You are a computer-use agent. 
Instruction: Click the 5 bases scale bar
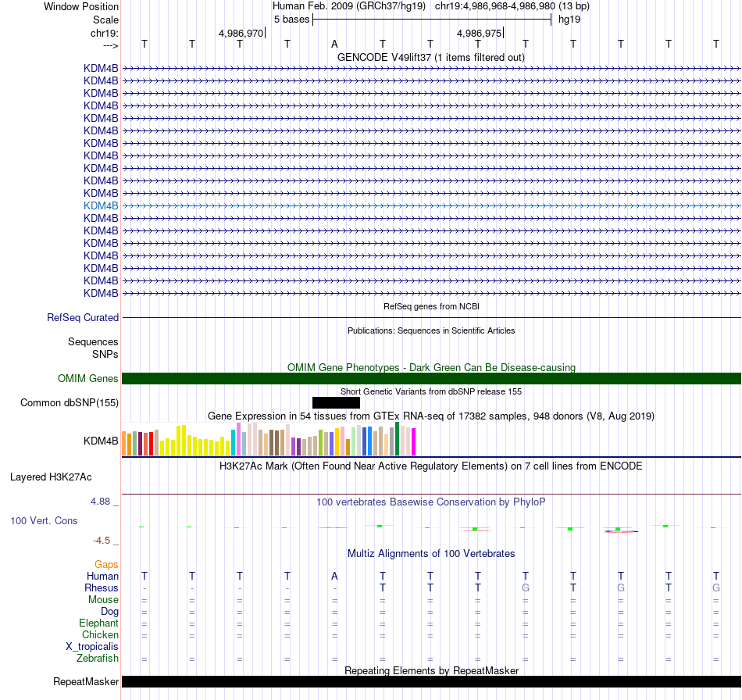coord(432,20)
